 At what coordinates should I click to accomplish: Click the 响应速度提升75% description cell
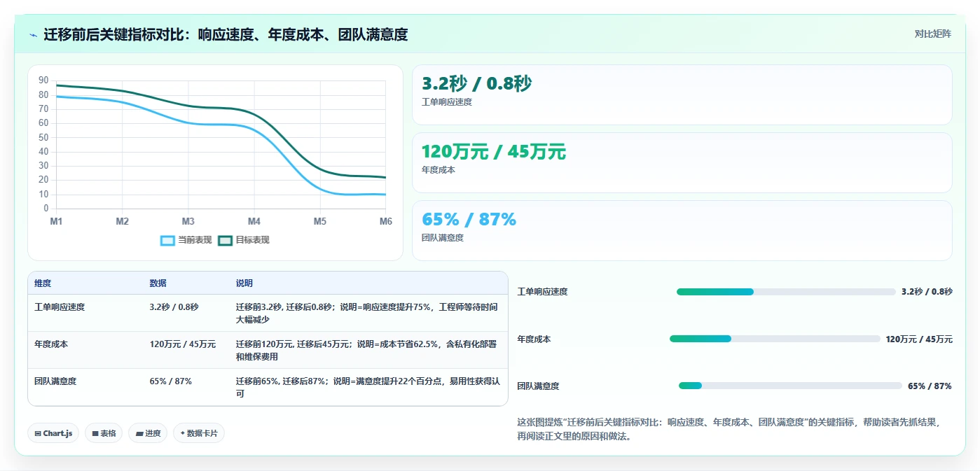368,313
